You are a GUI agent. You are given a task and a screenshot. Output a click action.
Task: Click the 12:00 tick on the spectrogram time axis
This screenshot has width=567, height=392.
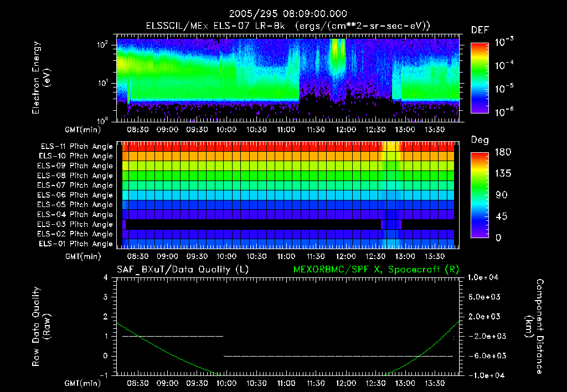pos(346,130)
